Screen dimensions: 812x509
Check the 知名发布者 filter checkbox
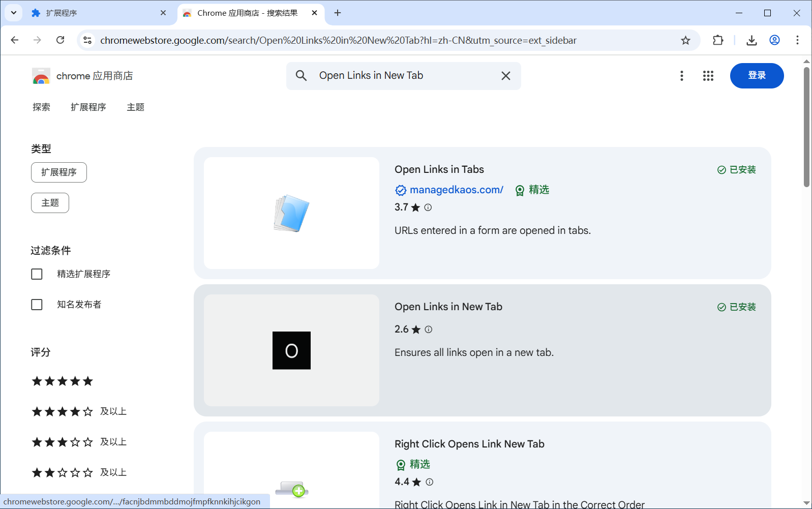click(x=37, y=305)
